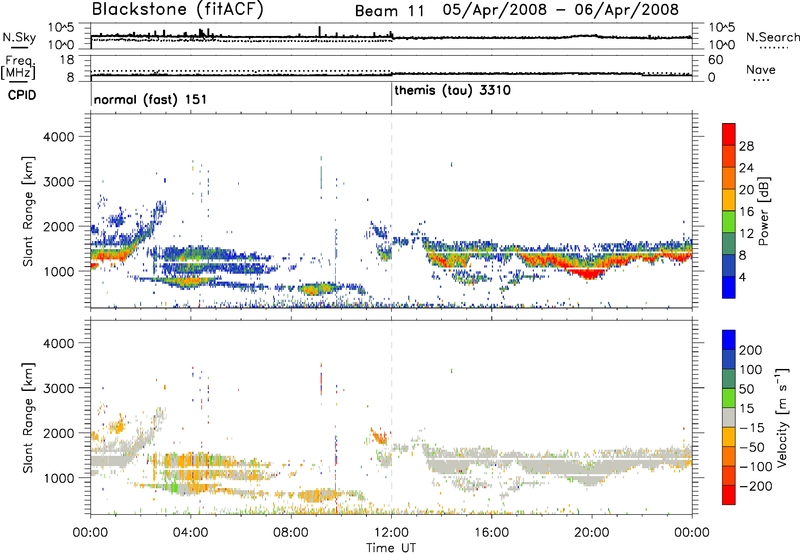Click the '28' power scale value
This screenshot has width=800, height=554.
(x=746, y=146)
